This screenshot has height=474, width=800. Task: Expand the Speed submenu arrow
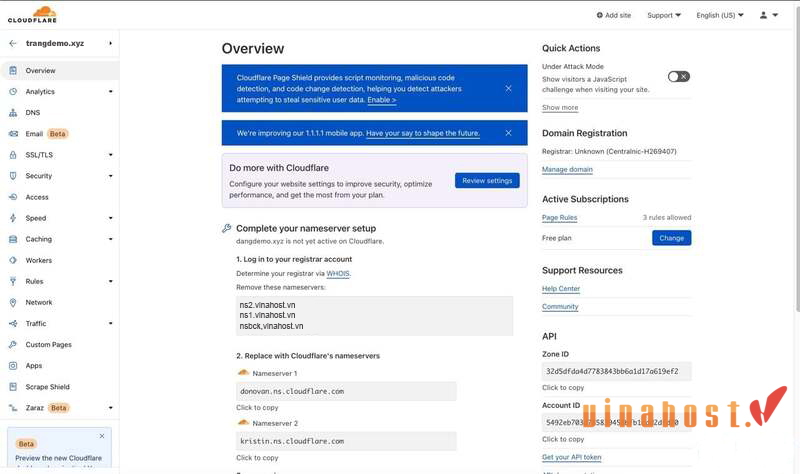pos(111,218)
